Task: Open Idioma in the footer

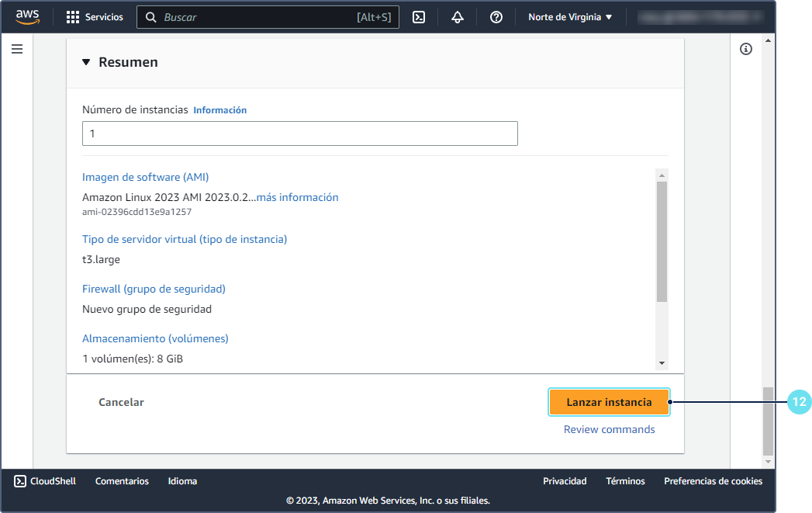Action: 182,481
